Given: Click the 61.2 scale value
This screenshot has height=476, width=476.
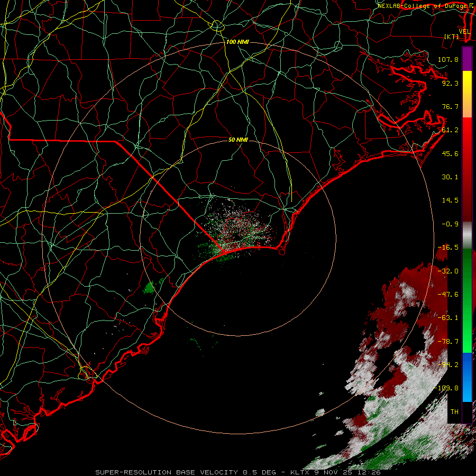Looking at the screenshot, I should pos(450,130).
